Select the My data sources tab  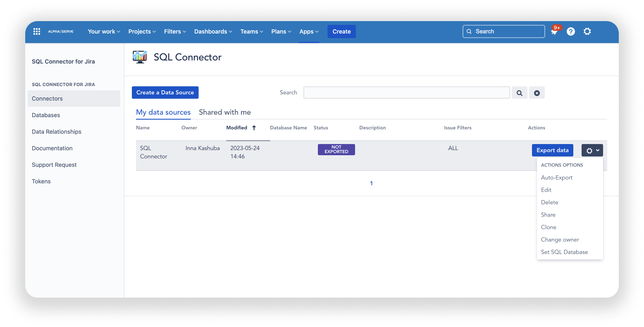point(163,112)
